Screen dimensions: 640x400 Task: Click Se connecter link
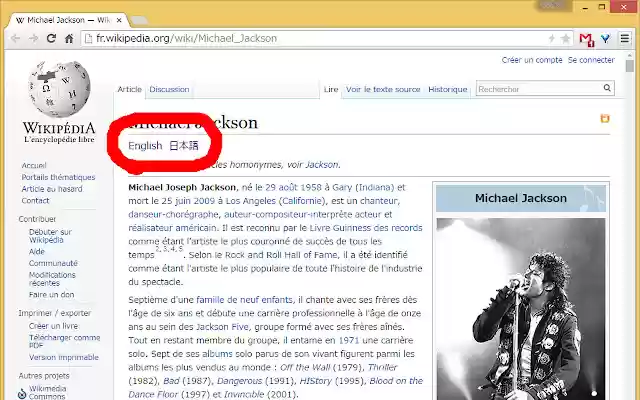tap(591, 60)
